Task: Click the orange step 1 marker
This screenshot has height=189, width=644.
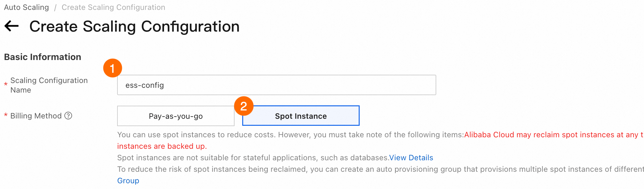Action: coord(112,68)
